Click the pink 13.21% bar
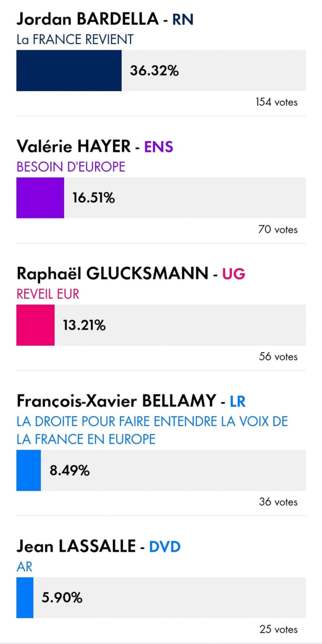 point(36,325)
